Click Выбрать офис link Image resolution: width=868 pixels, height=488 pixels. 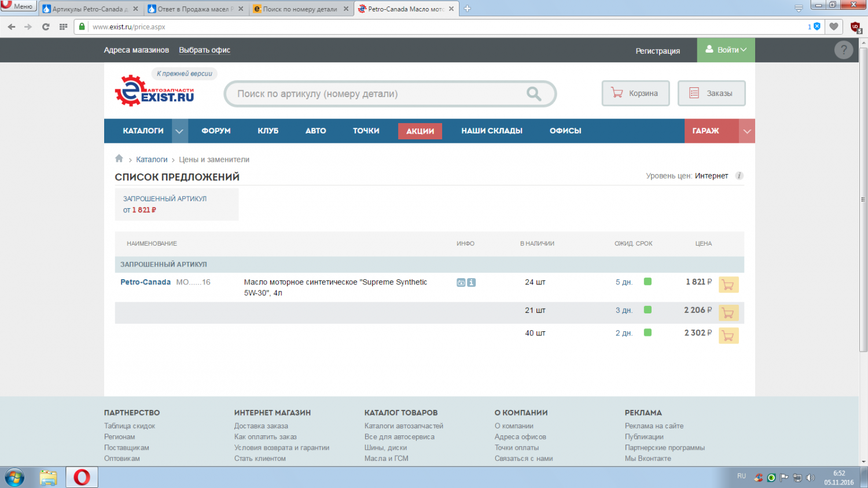pos(204,50)
